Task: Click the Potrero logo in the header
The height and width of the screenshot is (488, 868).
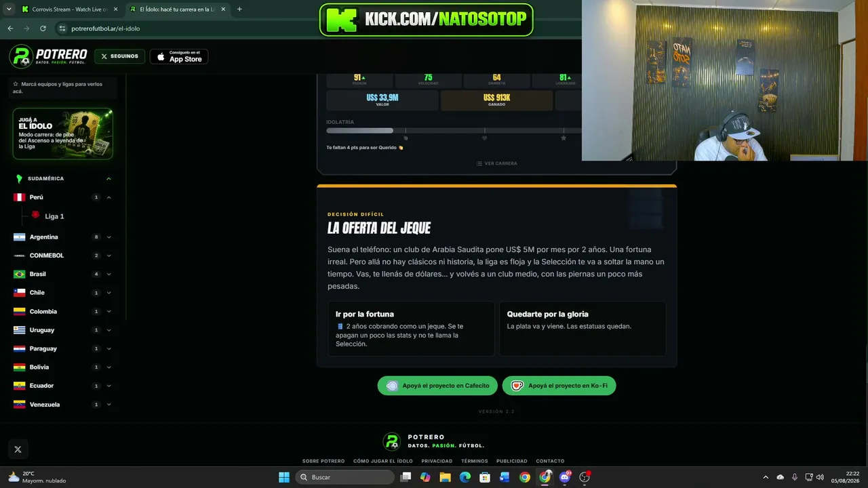Action: [x=48, y=57]
